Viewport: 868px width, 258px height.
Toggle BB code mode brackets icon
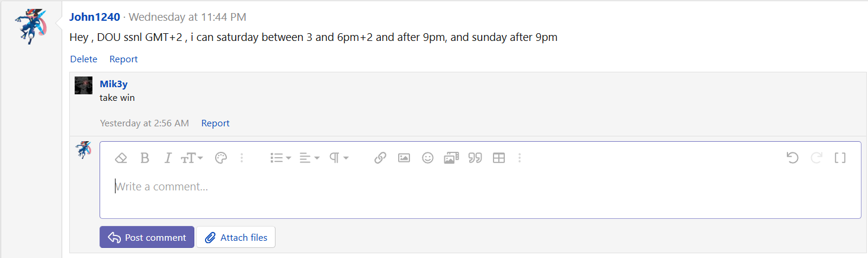pyautogui.click(x=840, y=158)
